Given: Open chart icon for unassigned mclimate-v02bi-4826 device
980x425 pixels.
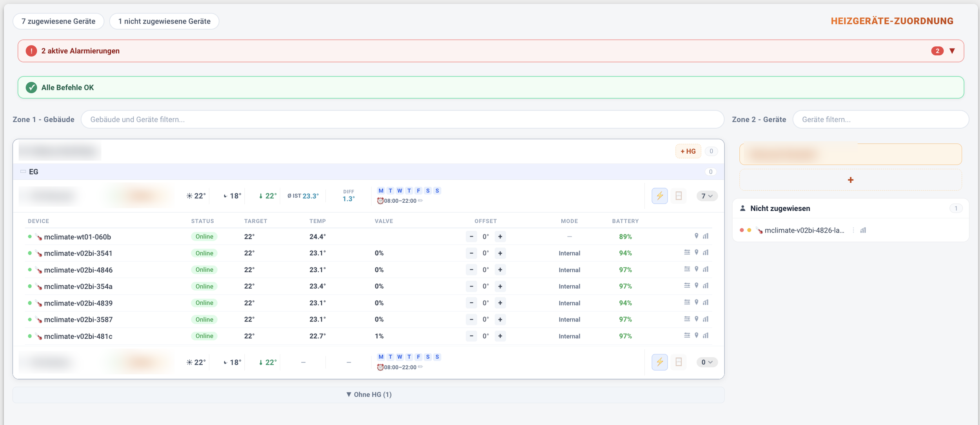Looking at the screenshot, I should point(863,230).
